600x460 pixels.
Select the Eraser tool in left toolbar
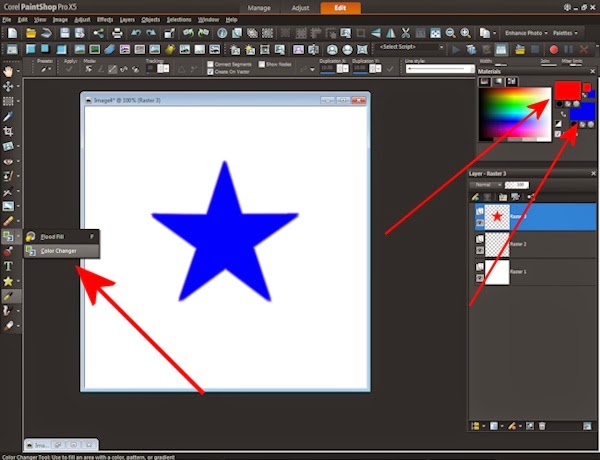[8, 221]
